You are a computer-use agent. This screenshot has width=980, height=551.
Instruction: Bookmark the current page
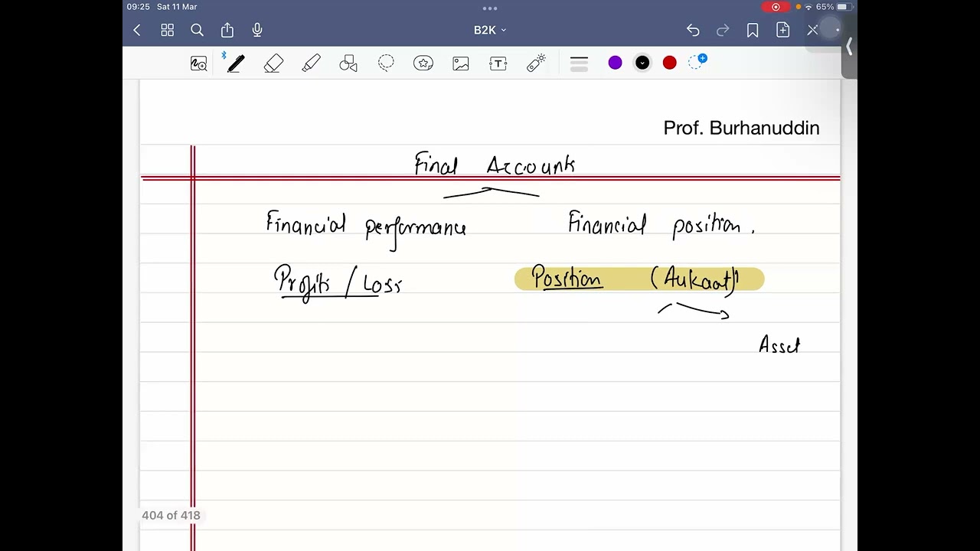[x=753, y=30]
